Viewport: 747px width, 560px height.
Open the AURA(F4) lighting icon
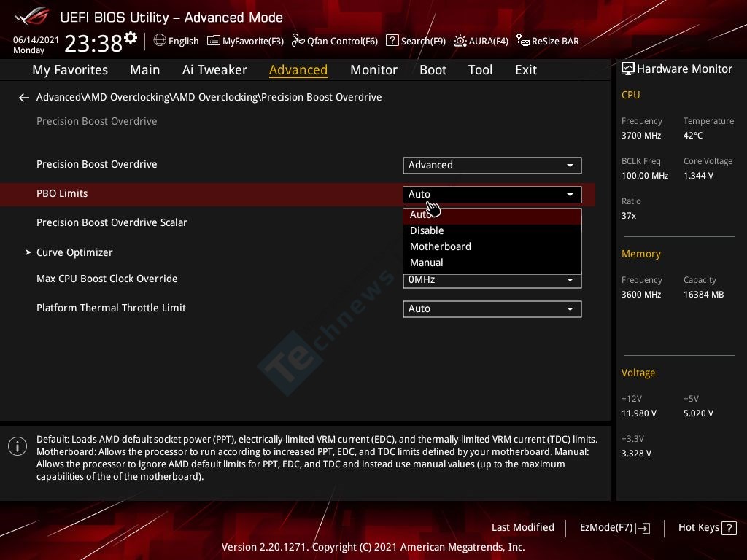coord(460,41)
